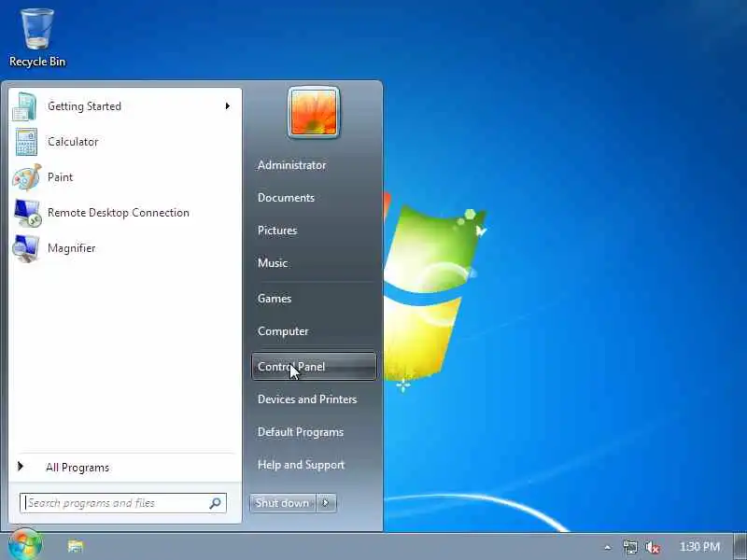747x560 pixels.
Task: Click the Remote Desktop Connection icon
Action: coord(27,213)
